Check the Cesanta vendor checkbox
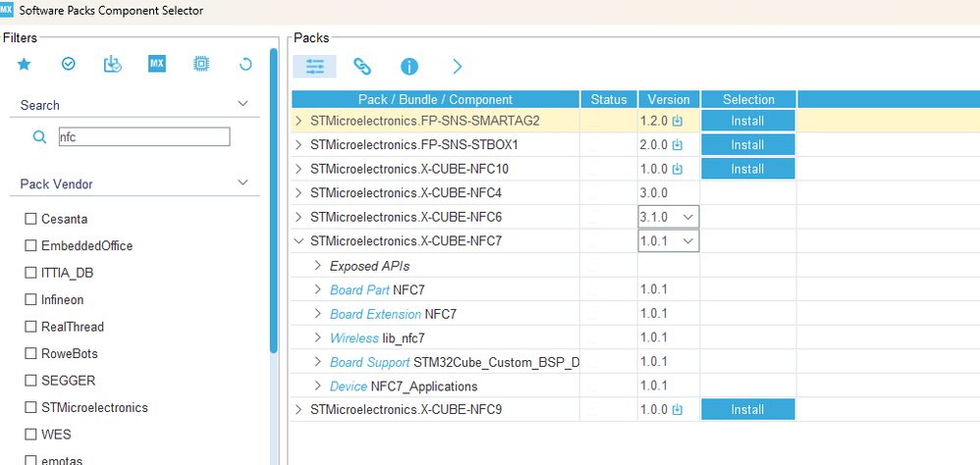Viewport: 980px width, 465px height. pyautogui.click(x=30, y=219)
